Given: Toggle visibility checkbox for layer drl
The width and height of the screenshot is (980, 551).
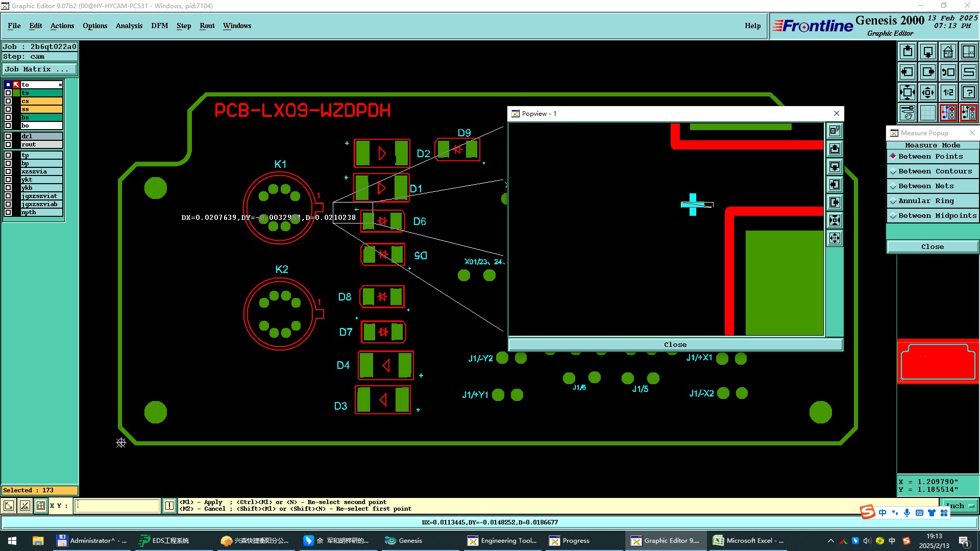Looking at the screenshot, I should click(x=8, y=136).
